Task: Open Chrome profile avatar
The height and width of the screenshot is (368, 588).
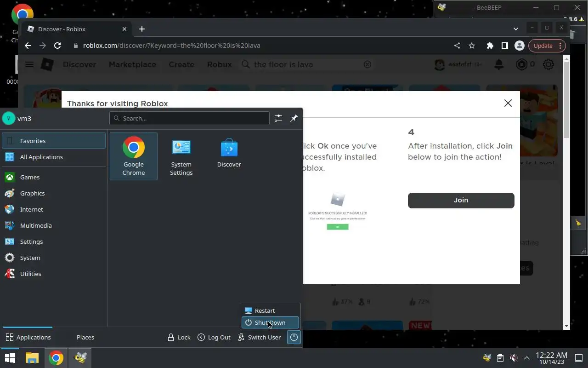Action: [x=520, y=46]
